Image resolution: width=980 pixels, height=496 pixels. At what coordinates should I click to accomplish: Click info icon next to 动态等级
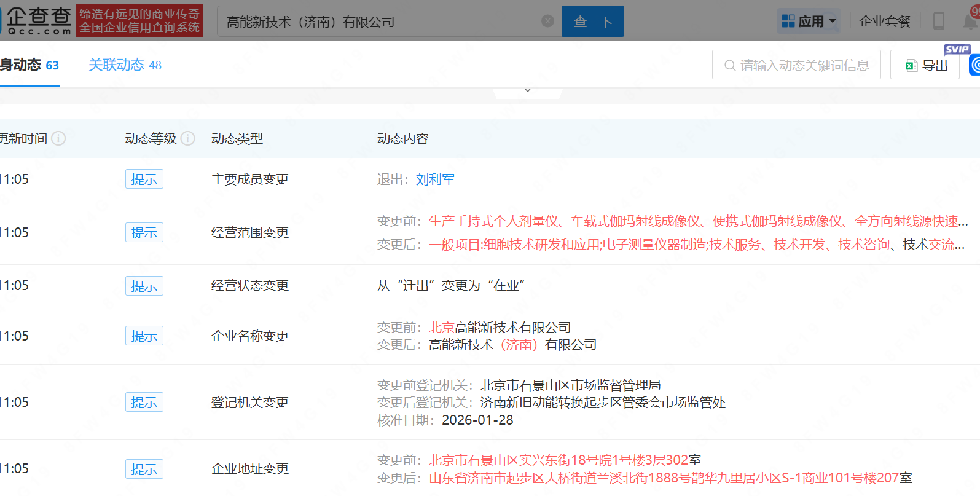(188, 138)
